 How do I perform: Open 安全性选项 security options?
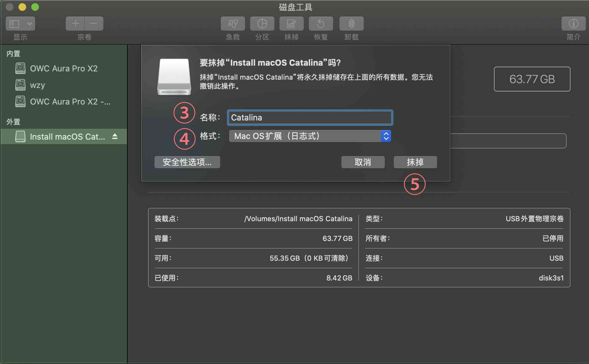tap(187, 162)
